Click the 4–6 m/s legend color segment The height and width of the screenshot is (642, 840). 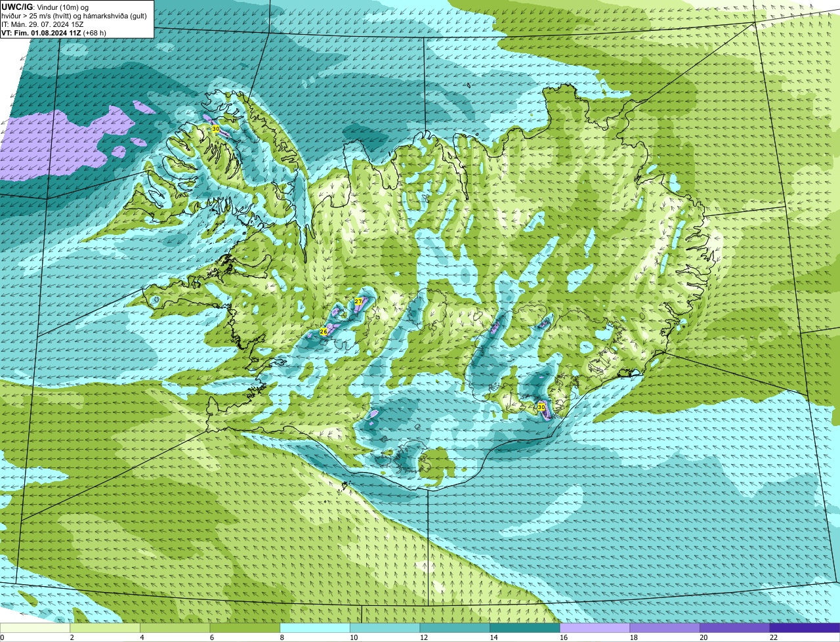click(175, 628)
